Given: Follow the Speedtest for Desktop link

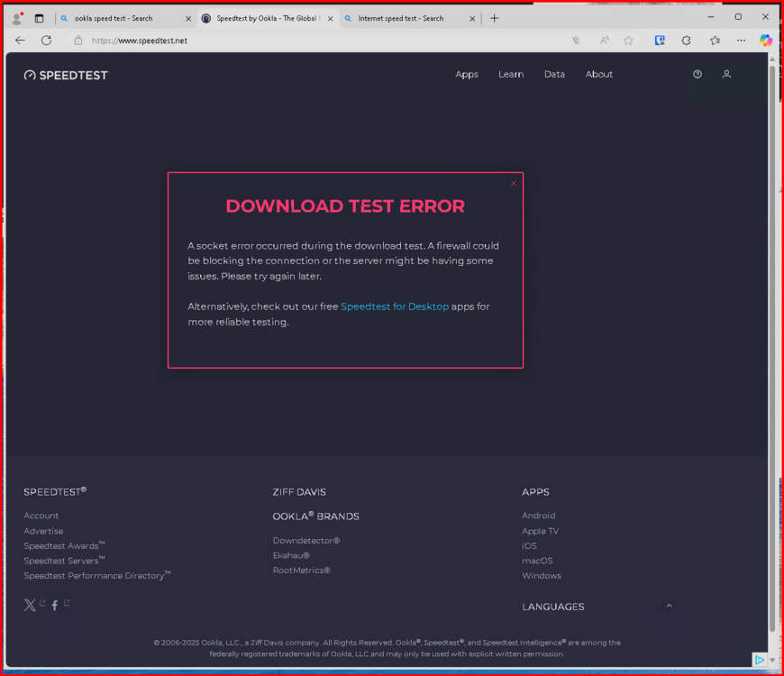Looking at the screenshot, I should [x=395, y=306].
